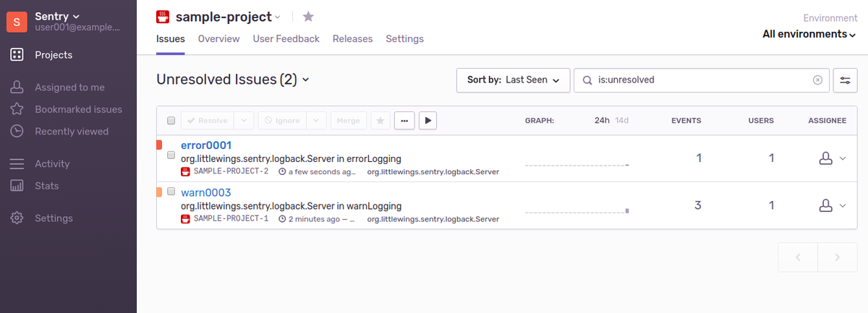
Task: Click the orange level indicator for warn0003
Action: pyautogui.click(x=159, y=192)
